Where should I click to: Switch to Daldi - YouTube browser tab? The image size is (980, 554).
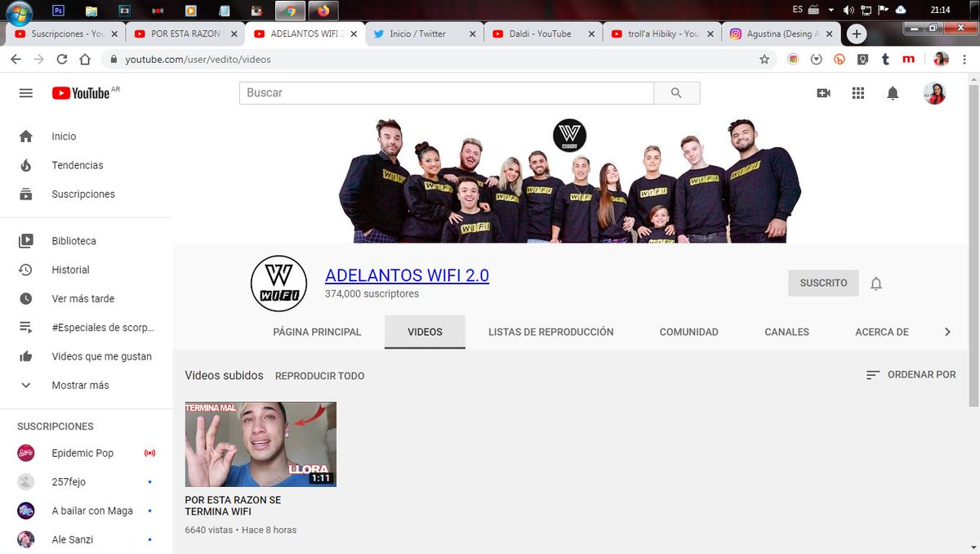point(541,34)
